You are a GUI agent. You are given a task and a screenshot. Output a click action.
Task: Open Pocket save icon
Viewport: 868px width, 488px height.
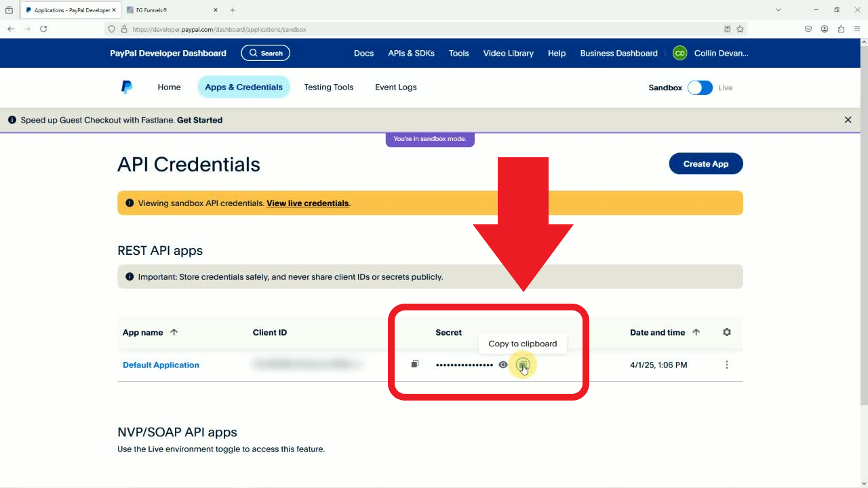tap(808, 29)
